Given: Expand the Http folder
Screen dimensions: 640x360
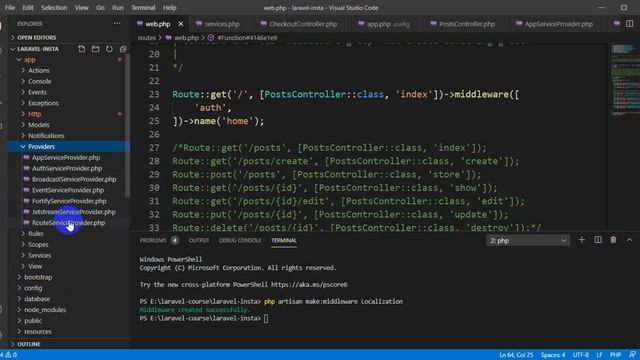Looking at the screenshot, I should tap(34, 114).
